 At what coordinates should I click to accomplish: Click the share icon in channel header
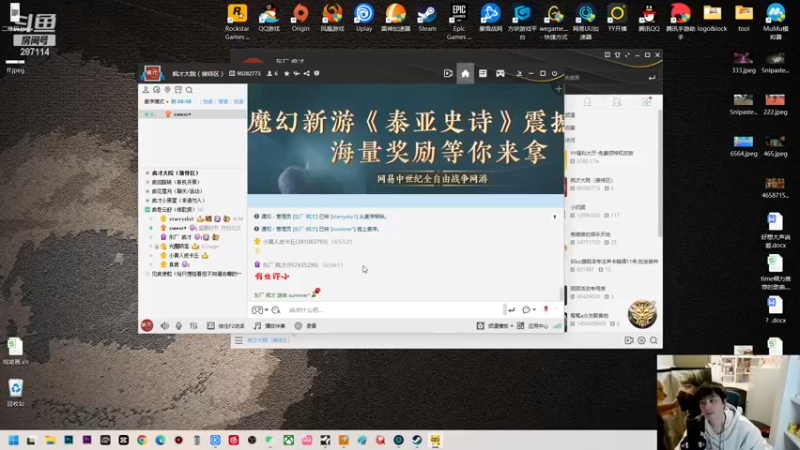(307, 73)
